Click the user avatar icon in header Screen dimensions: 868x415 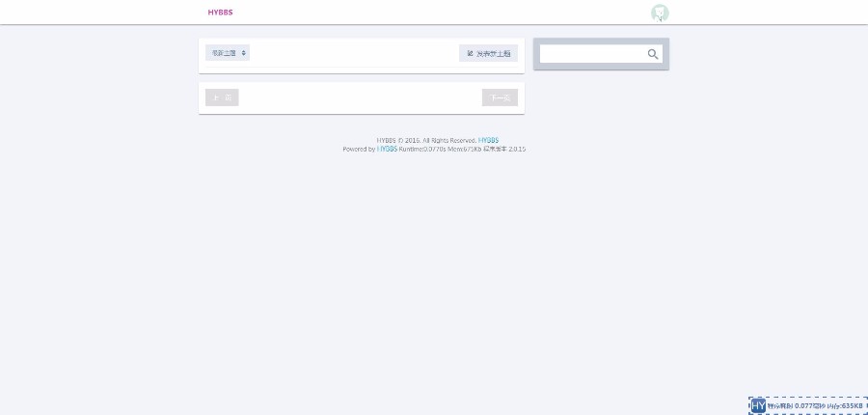(660, 13)
